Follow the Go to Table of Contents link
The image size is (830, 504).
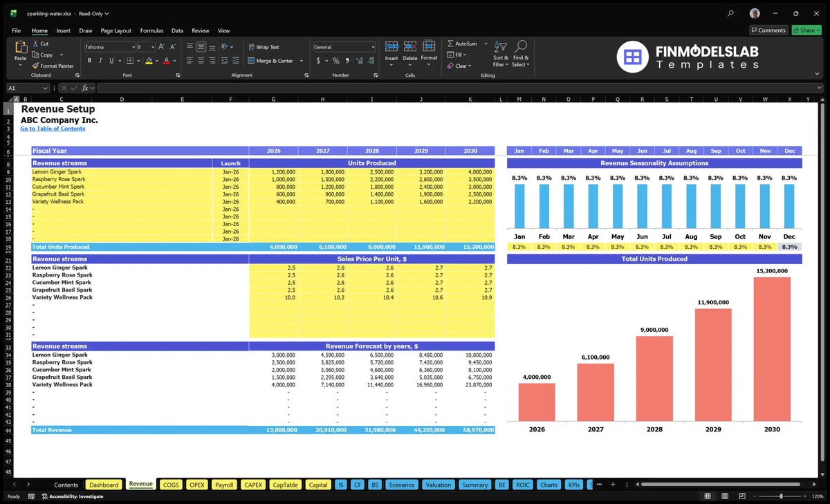click(53, 129)
